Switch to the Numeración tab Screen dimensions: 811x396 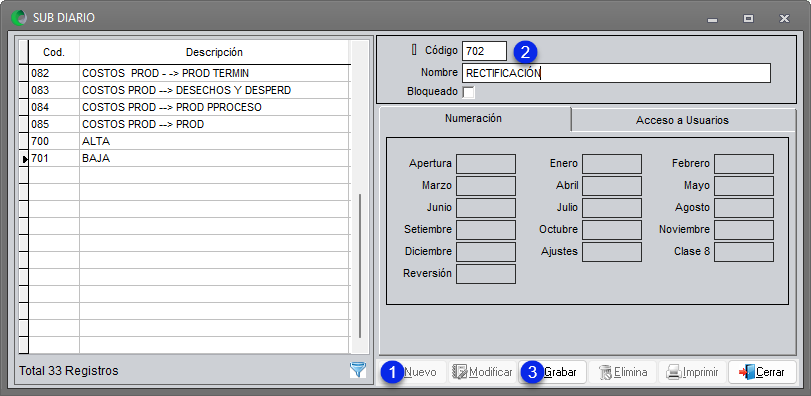click(x=473, y=118)
